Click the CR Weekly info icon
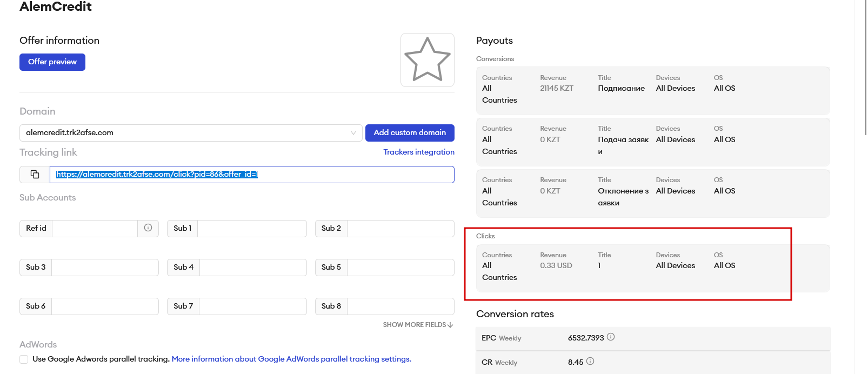The image size is (868, 374). click(x=590, y=361)
